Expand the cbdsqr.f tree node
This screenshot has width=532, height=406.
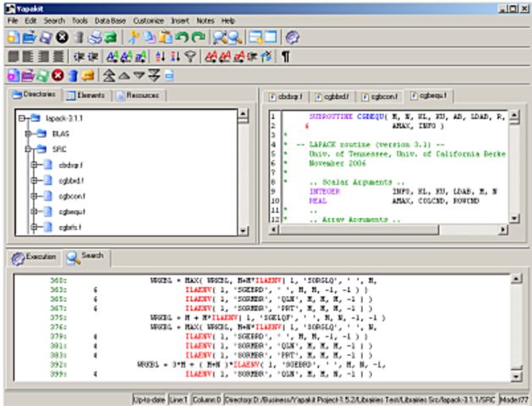pyautogui.click(x=34, y=165)
